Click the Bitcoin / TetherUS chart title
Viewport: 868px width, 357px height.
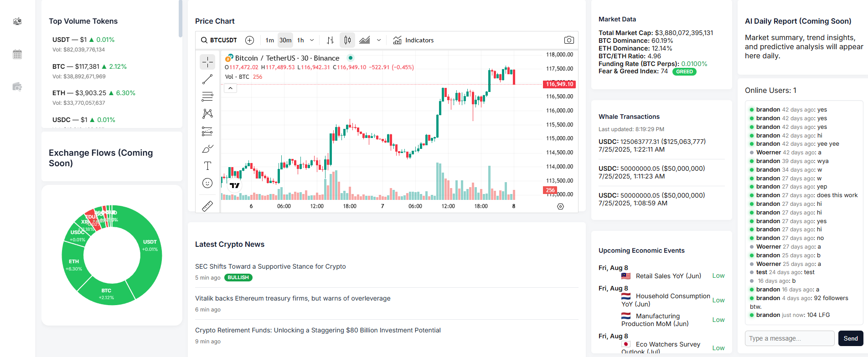click(x=287, y=58)
